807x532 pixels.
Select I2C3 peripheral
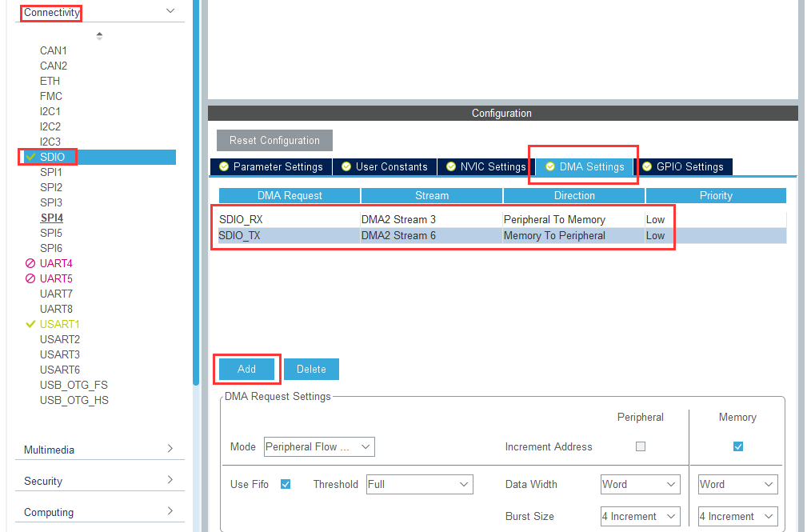pyautogui.click(x=50, y=142)
